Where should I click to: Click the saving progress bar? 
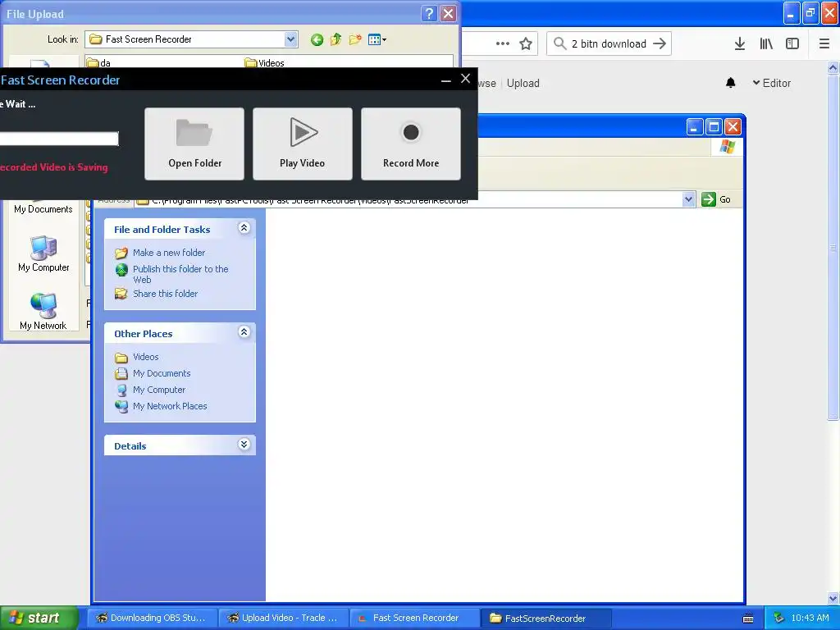click(59, 139)
